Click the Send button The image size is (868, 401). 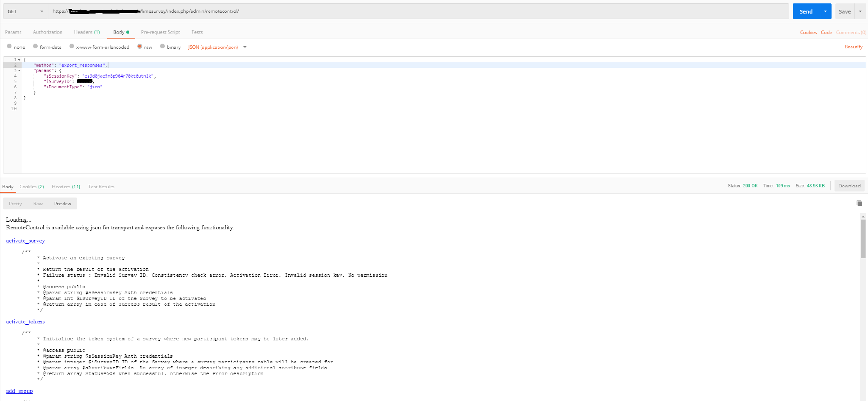point(806,11)
